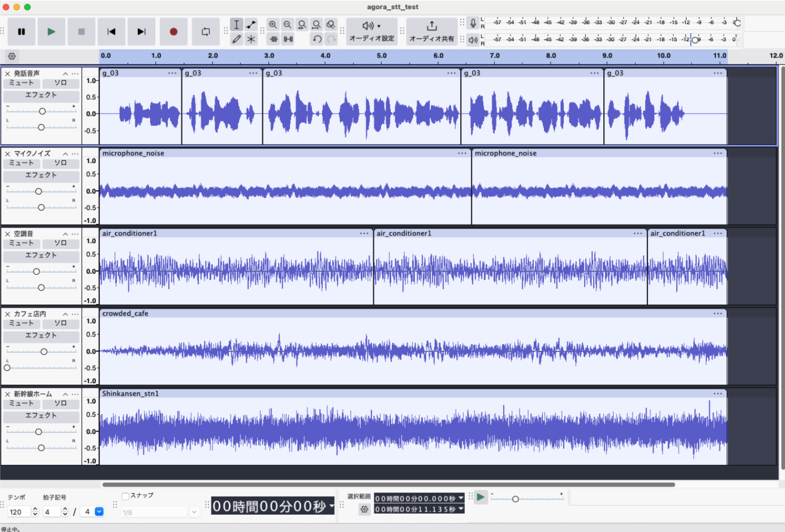785x532 pixels.
Task: Stop playback with the Stop button
Action: coord(81,31)
